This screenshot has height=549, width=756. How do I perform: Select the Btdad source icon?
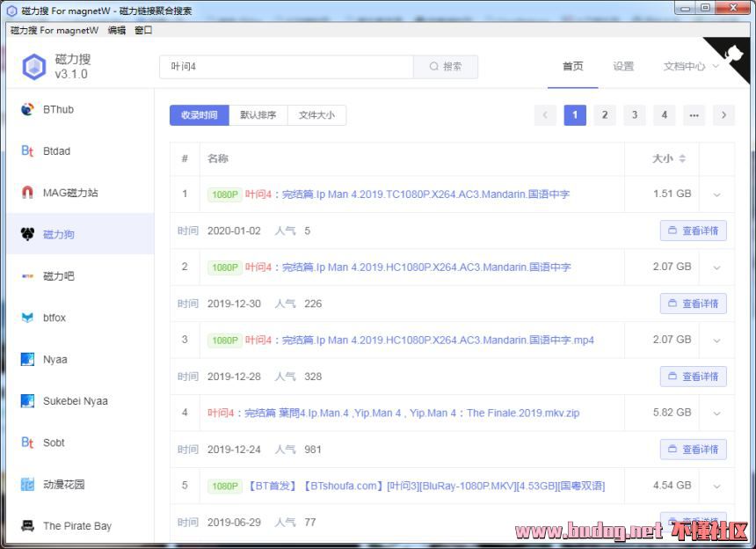coord(27,151)
